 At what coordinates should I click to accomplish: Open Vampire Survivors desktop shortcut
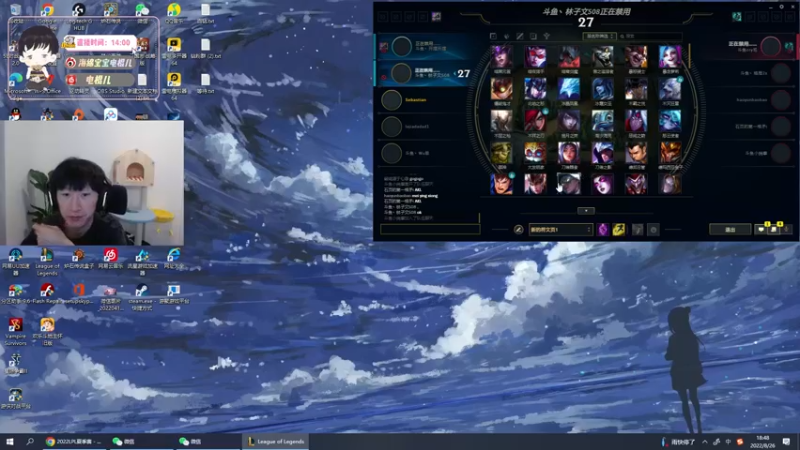tap(16, 332)
